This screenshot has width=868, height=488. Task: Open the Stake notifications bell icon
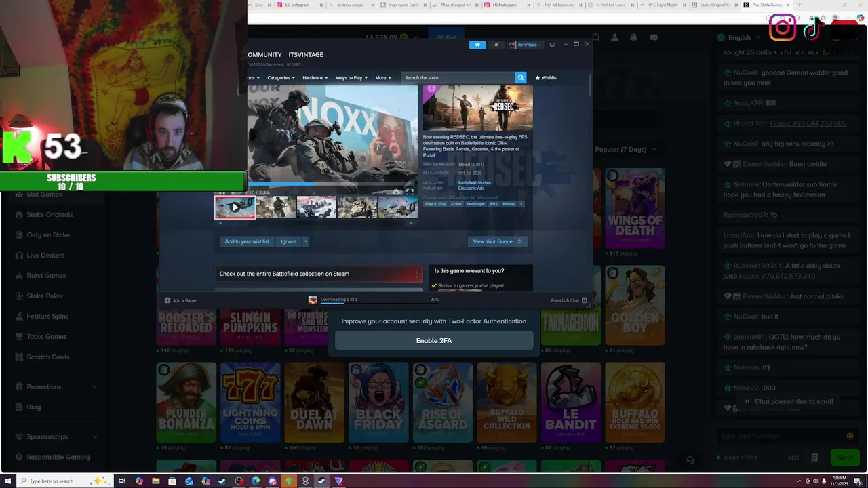point(633,38)
